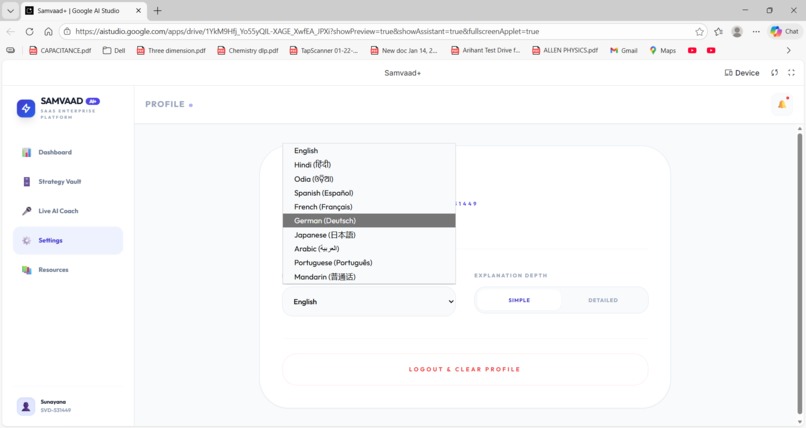Open the Maps bookmark

[663, 50]
